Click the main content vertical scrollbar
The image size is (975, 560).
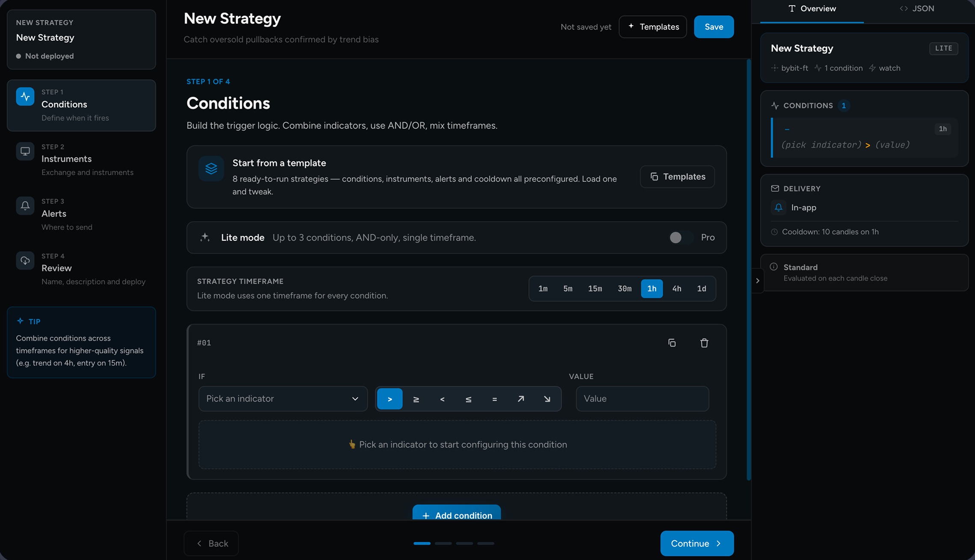(749, 269)
